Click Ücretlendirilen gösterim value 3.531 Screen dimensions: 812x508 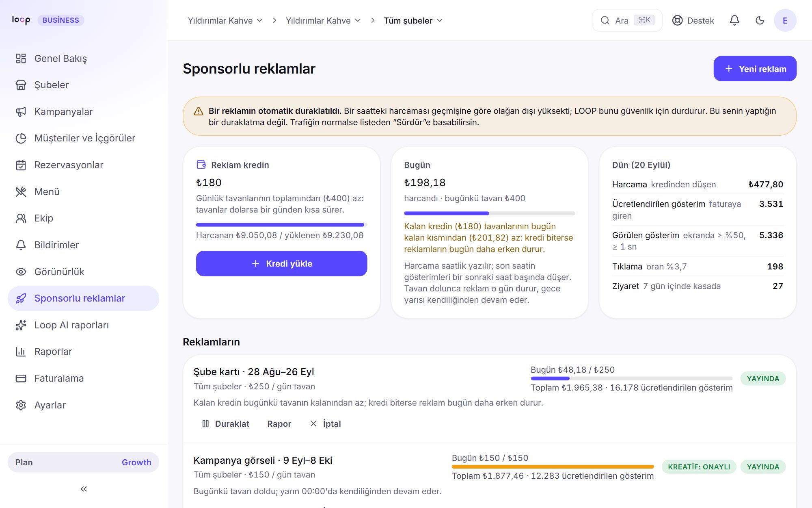click(771, 204)
